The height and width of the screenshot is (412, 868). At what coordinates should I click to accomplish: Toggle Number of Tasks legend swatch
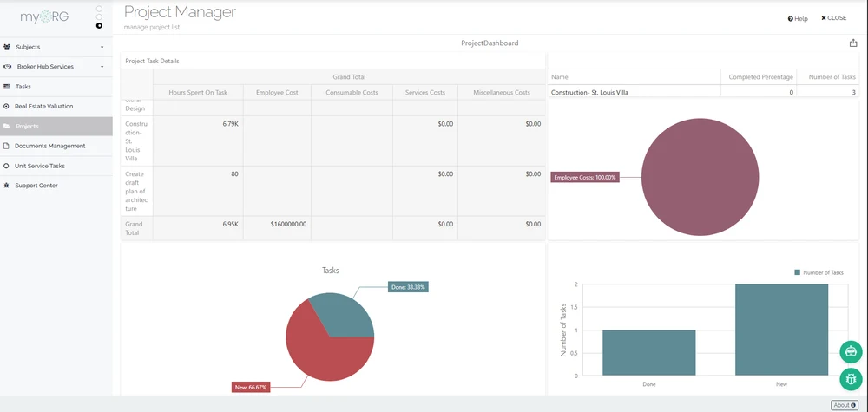(798, 272)
